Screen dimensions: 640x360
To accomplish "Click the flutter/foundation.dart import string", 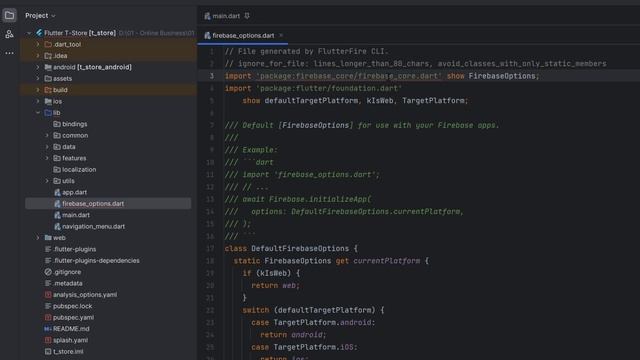I will coord(329,88).
